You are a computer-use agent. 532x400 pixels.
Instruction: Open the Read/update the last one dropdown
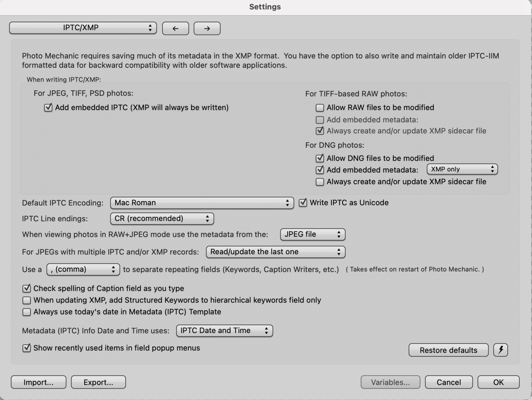tap(276, 252)
